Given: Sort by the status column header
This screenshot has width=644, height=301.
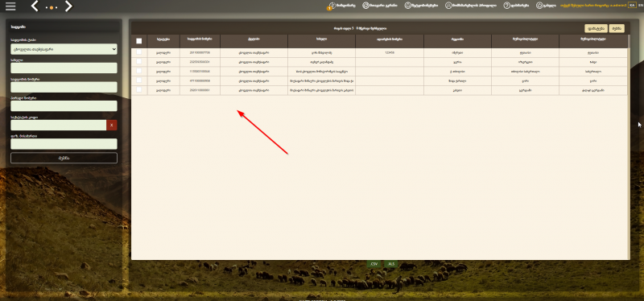Looking at the screenshot, I should [x=163, y=41].
